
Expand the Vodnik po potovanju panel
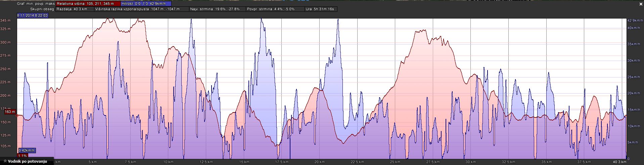coord(27,162)
